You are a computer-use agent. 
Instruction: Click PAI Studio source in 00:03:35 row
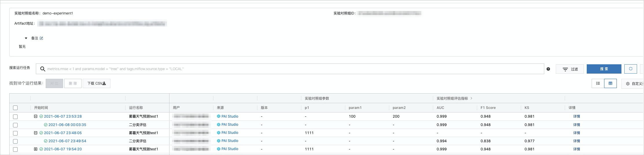click(x=230, y=125)
